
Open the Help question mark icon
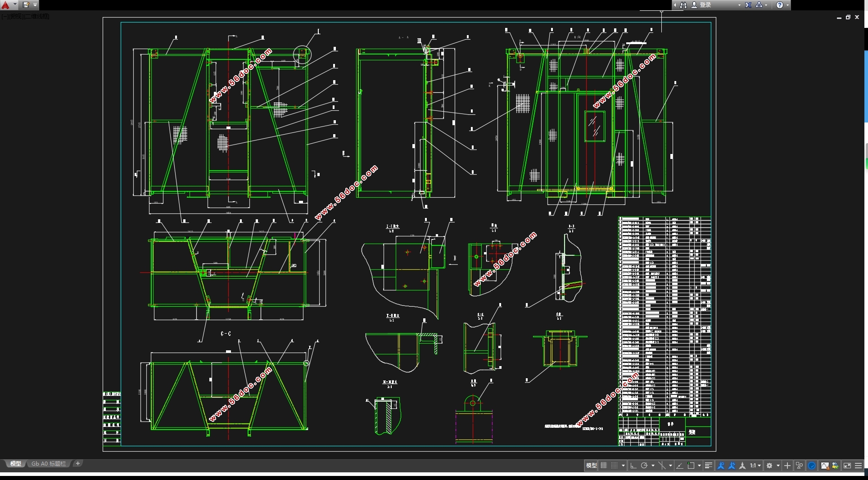(780, 5)
